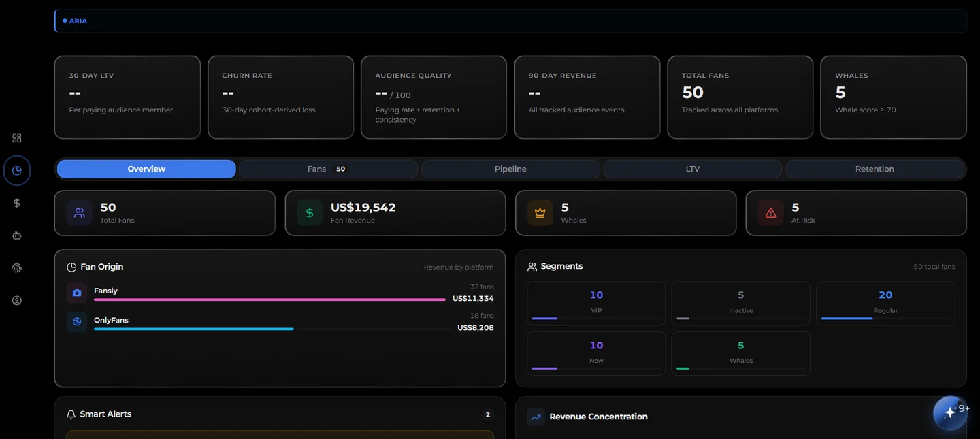Select the VIP segment card
This screenshot has width=980, height=439.
[x=596, y=304]
